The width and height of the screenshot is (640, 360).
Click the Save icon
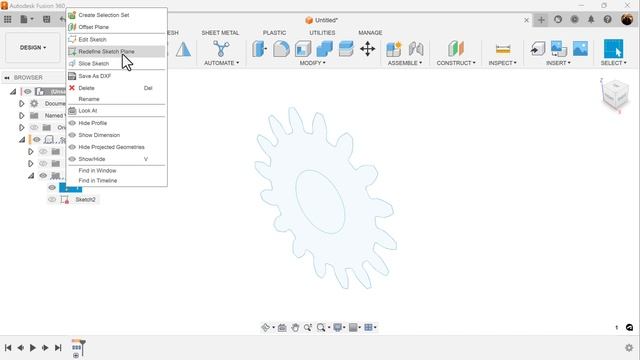pos(47,19)
